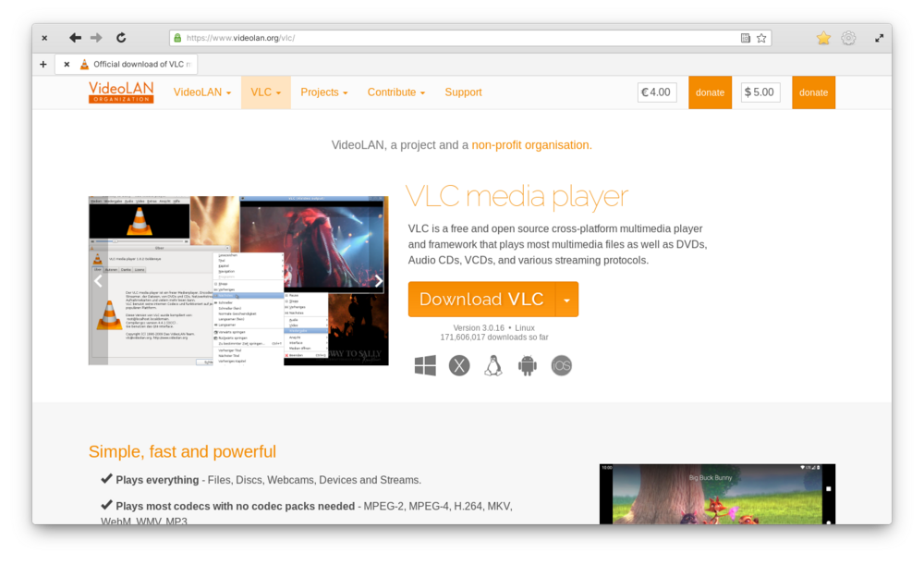The height and width of the screenshot is (565, 924).
Task: Select the macOS download icon
Action: click(458, 365)
